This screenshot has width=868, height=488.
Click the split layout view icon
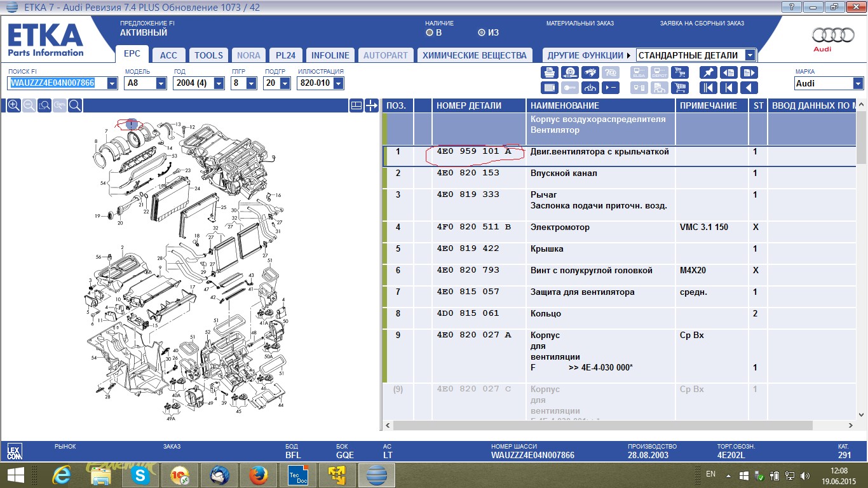(356, 105)
